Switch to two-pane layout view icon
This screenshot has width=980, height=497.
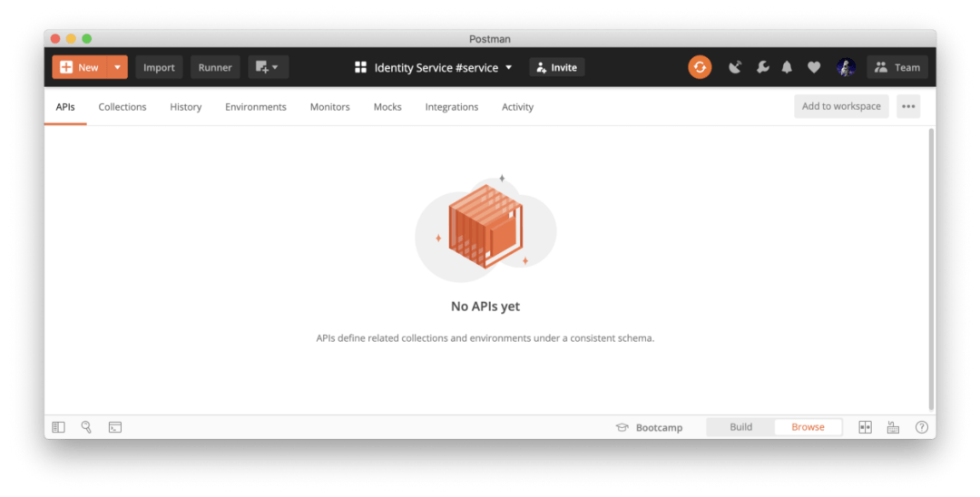865,427
